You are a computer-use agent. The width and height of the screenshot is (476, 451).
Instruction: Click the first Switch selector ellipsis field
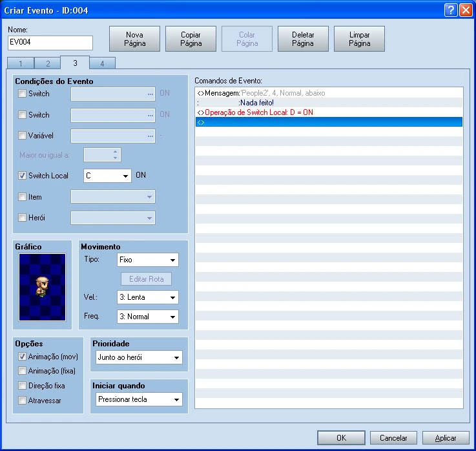(113, 94)
